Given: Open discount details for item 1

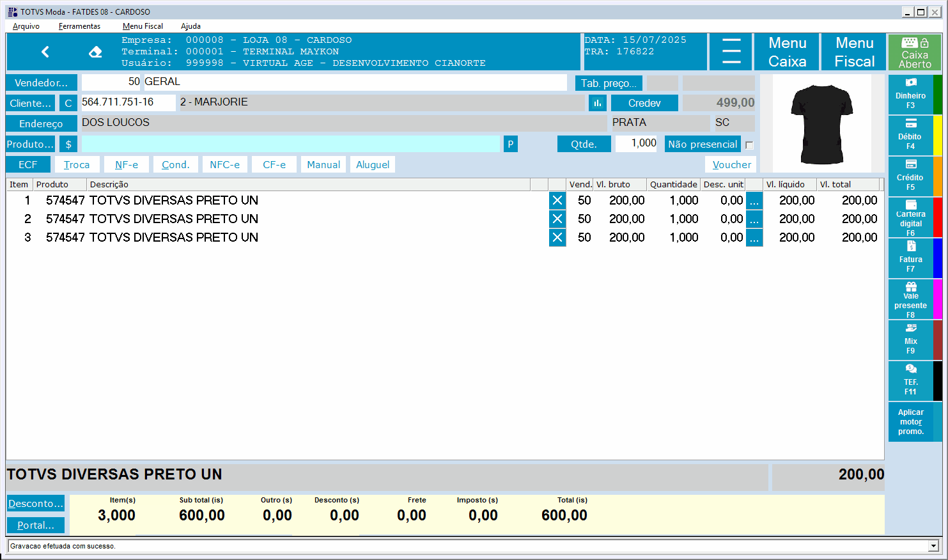Looking at the screenshot, I should (x=754, y=200).
